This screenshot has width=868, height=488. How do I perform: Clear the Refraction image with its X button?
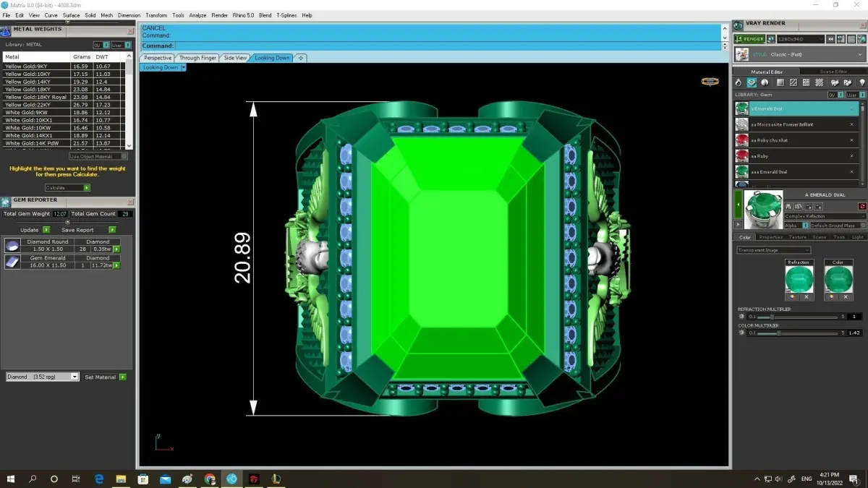pyautogui.click(x=807, y=297)
